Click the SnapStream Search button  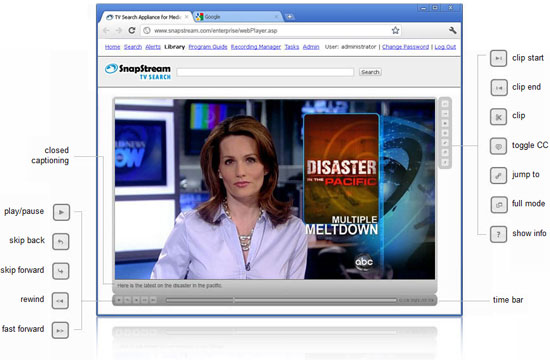370,72
